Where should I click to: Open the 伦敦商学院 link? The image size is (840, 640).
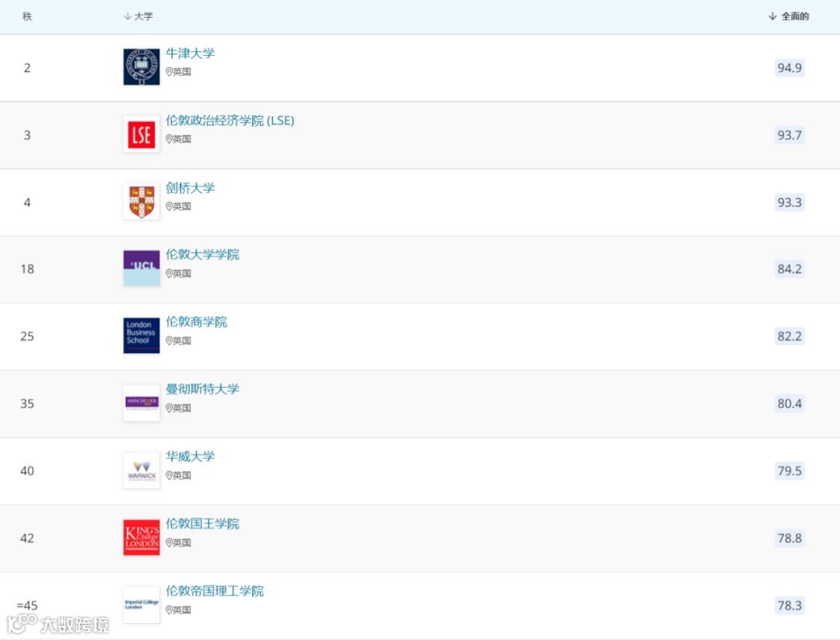196,322
